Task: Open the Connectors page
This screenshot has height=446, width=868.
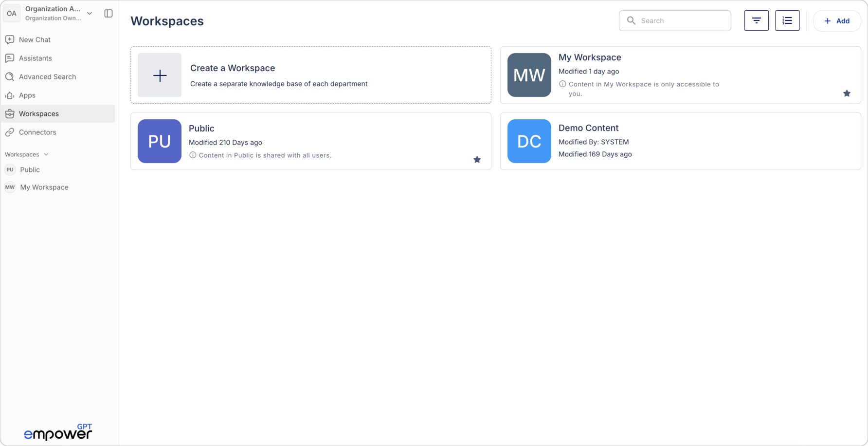Action: [x=37, y=132]
